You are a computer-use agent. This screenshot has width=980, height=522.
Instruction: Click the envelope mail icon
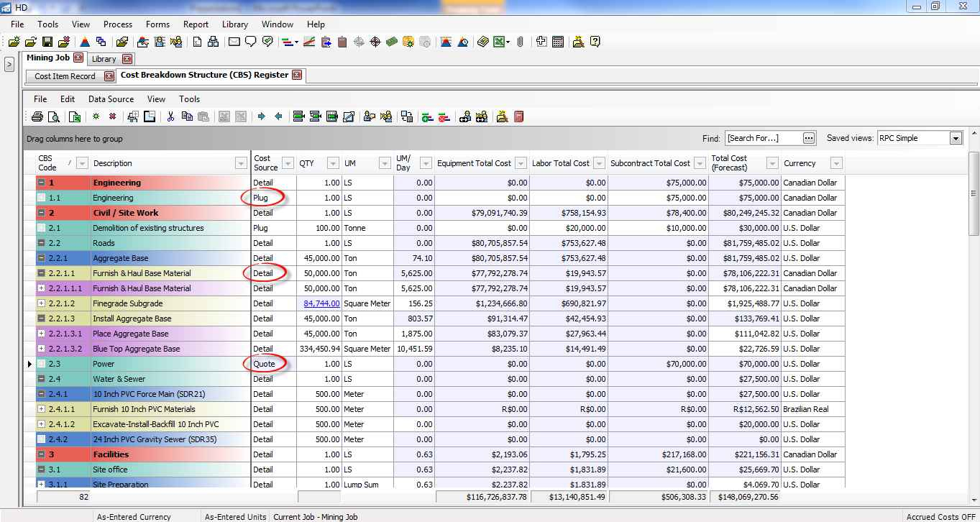click(234, 42)
